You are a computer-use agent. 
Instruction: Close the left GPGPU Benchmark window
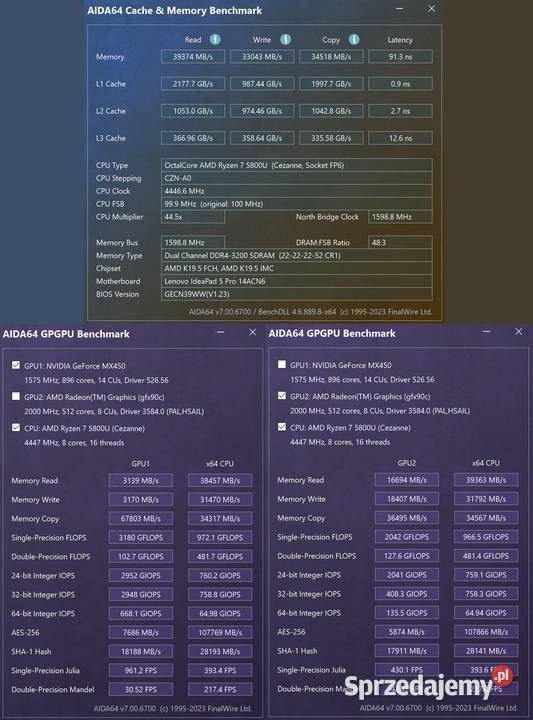(x=252, y=332)
